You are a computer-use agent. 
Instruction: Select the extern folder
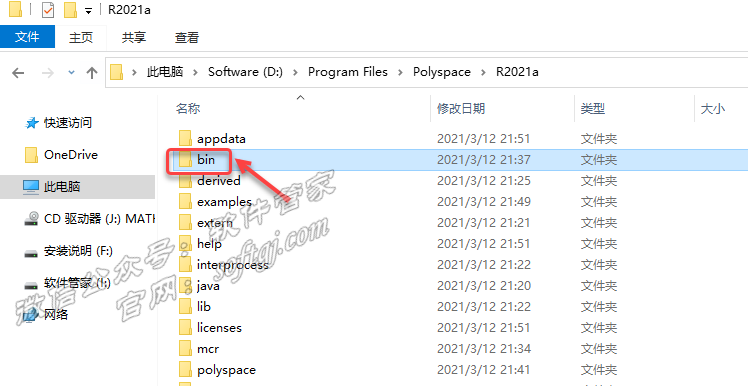215,223
